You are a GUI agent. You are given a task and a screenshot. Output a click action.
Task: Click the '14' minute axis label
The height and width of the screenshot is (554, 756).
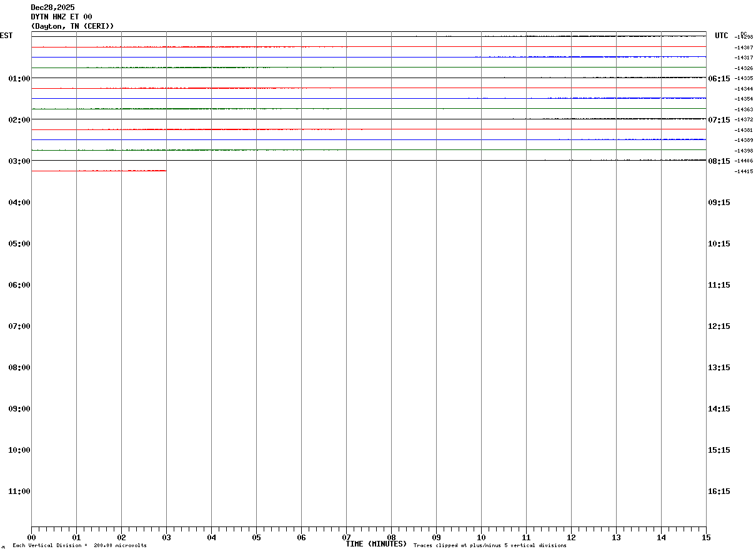tap(661, 537)
